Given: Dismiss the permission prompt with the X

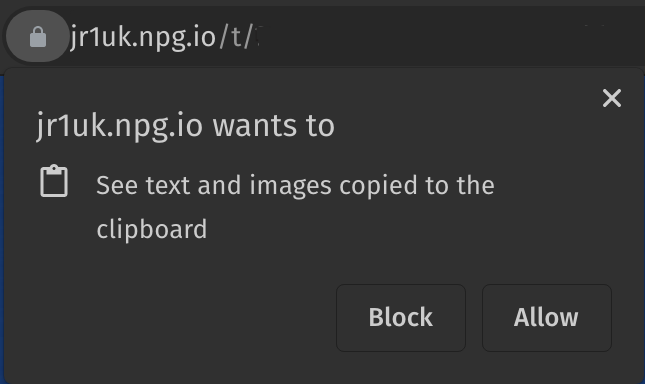Looking at the screenshot, I should [x=612, y=98].
